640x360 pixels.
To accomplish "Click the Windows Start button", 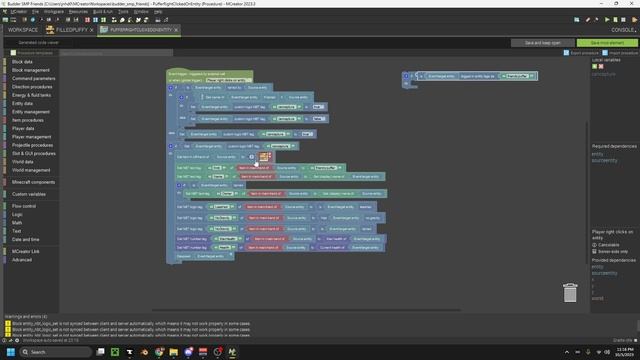I will [x=11, y=352].
